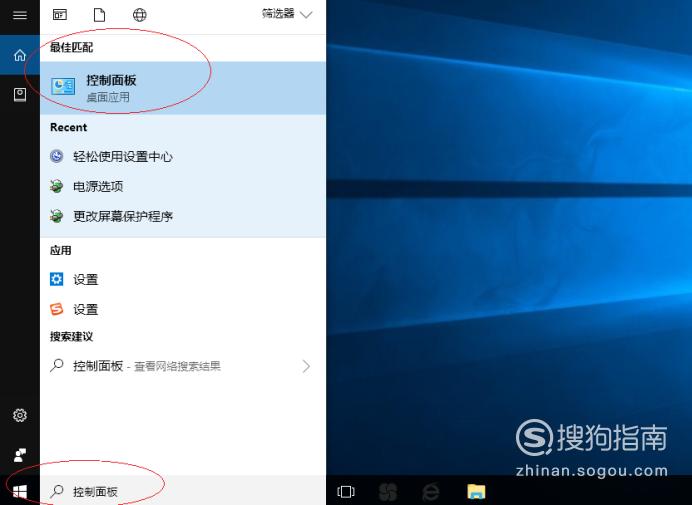The height and width of the screenshot is (505, 692).
Task: Open 电源选项 recent item
Action: tap(183, 186)
